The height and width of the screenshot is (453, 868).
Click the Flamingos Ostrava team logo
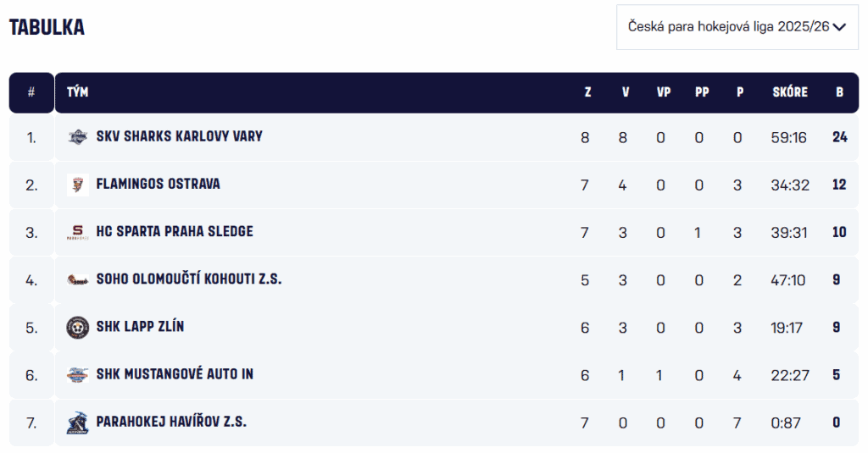click(78, 185)
